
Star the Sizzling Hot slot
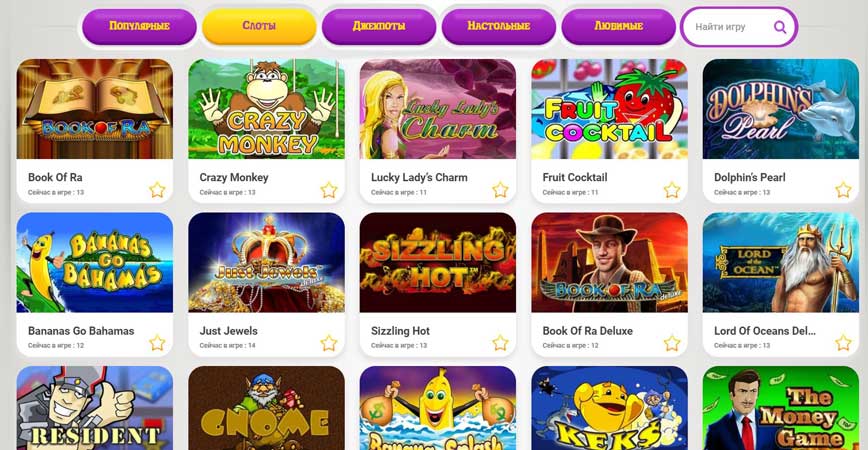[x=500, y=343]
